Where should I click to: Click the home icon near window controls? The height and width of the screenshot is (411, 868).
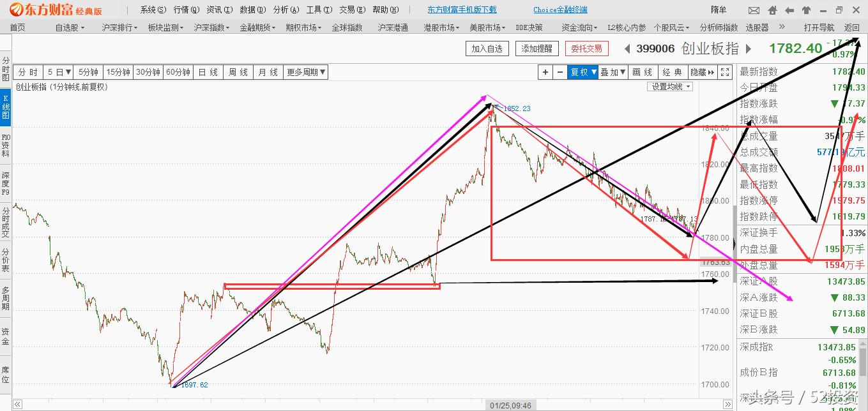point(772,10)
